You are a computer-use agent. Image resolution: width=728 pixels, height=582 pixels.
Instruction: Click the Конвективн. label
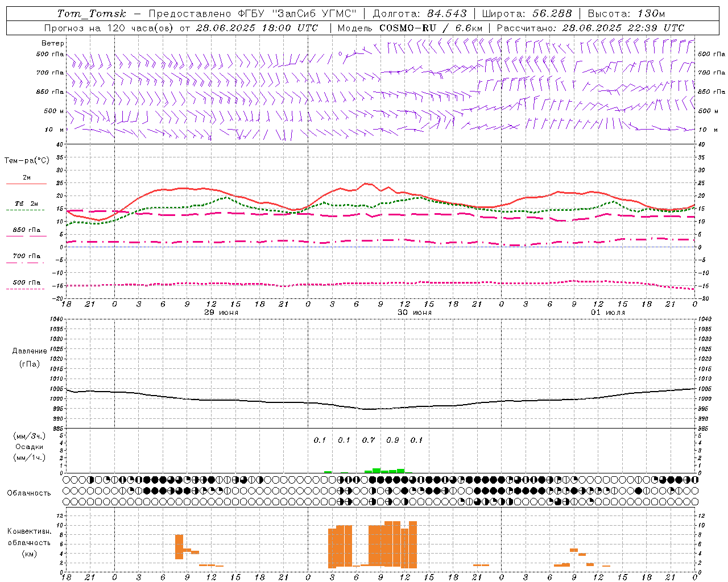tap(30, 531)
